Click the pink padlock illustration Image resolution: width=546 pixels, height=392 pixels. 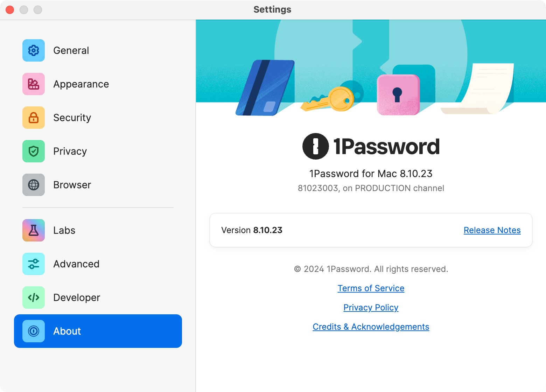coord(398,95)
